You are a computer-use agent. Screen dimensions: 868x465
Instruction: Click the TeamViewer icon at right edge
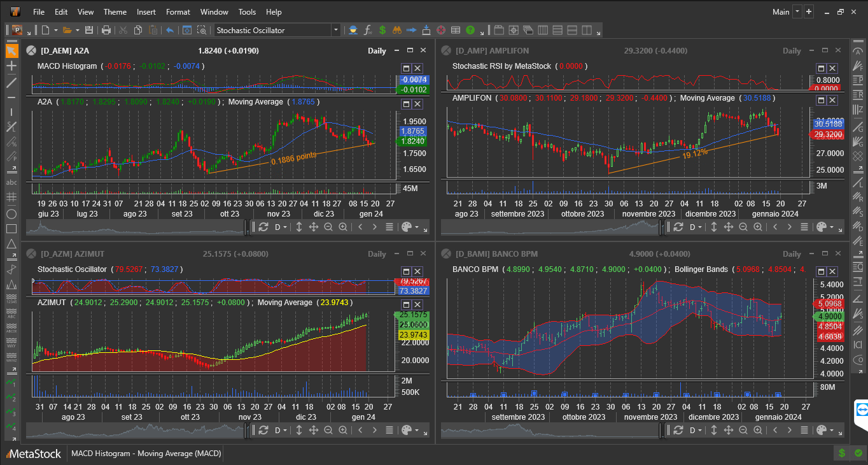[862, 411]
